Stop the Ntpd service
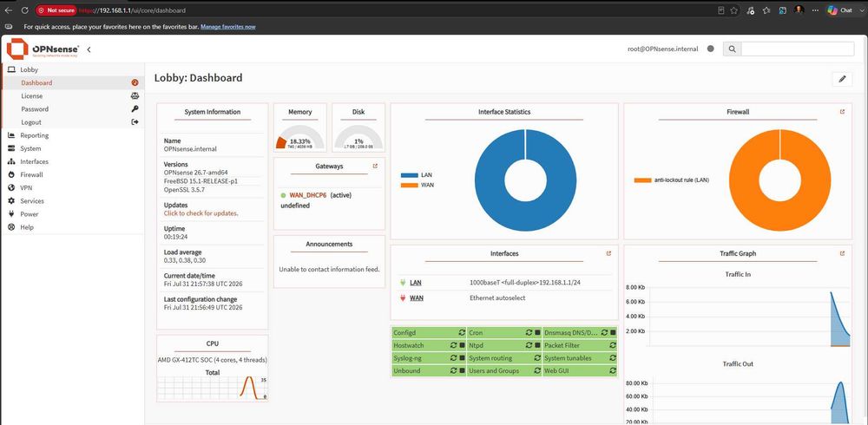The height and width of the screenshot is (425, 868). [x=537, y=345]
